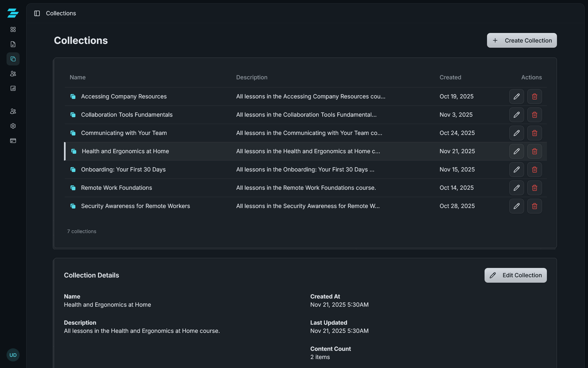Edit the Remote Work Foundations collection
Viewport: 588px width, 368px height.
tap(516, 188)
